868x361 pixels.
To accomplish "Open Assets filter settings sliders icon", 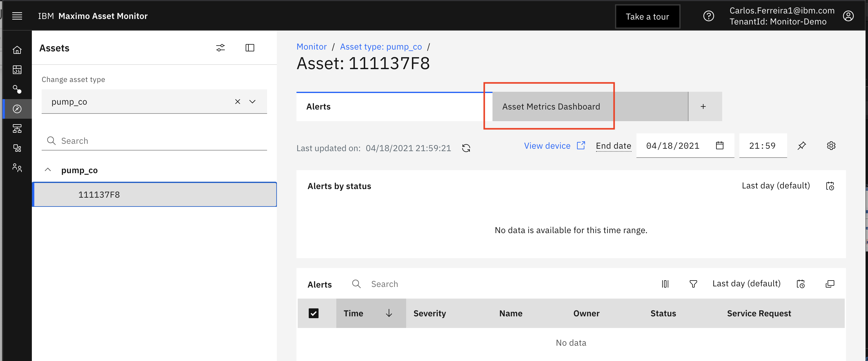I will [221, 48].
